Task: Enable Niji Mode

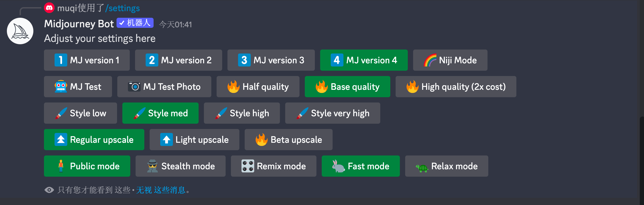Action: point(450,60)
